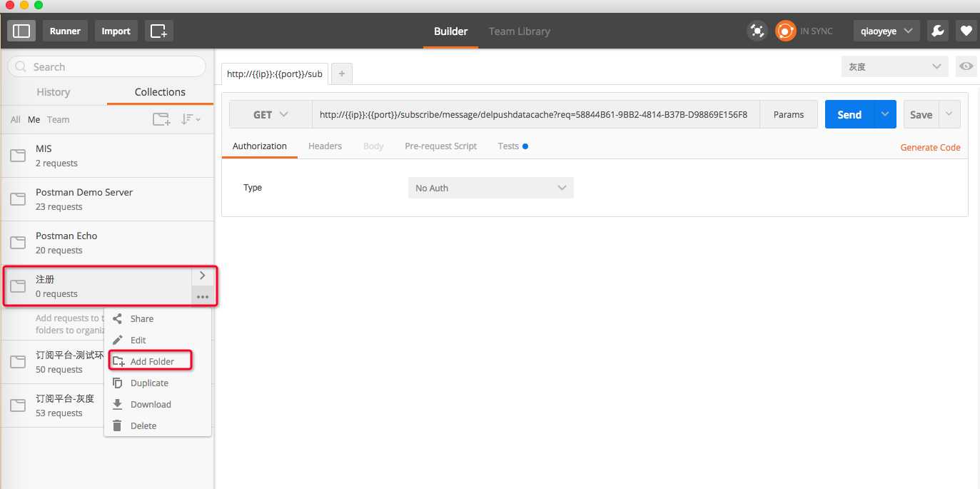Switch to History tab
The height and width of the screenshot is (489, 980).
(54, 92)
